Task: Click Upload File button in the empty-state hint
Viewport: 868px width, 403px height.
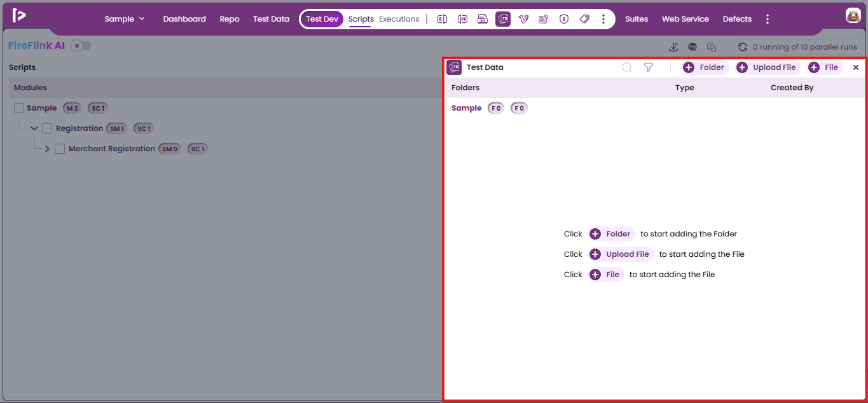Action: [621, 254]
